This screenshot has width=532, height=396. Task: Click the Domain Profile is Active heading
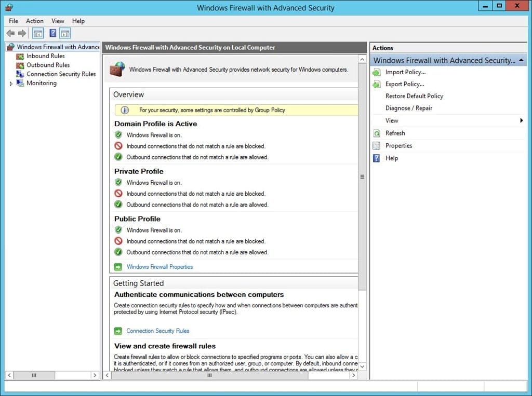point(156,124)
